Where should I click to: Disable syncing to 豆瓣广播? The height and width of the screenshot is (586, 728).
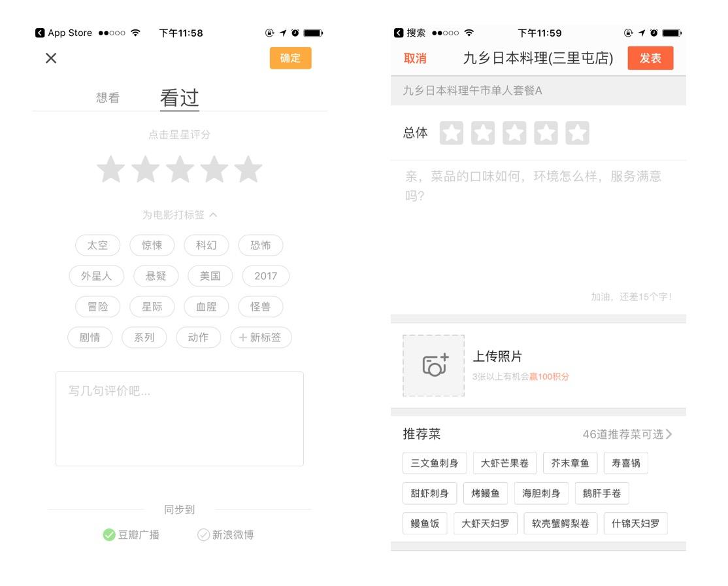click(131, 534)
